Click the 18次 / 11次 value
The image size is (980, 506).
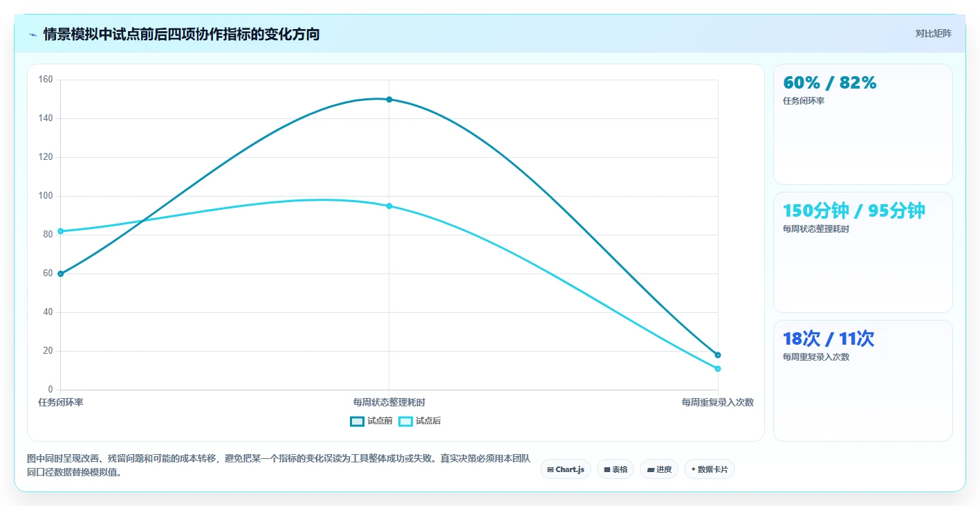(829, 339)
